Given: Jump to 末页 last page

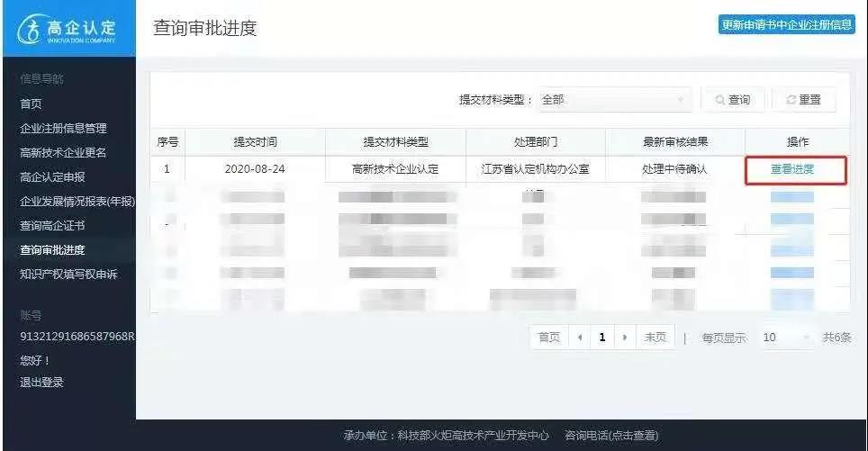Looking at the screenshot, I should (655, 338).
